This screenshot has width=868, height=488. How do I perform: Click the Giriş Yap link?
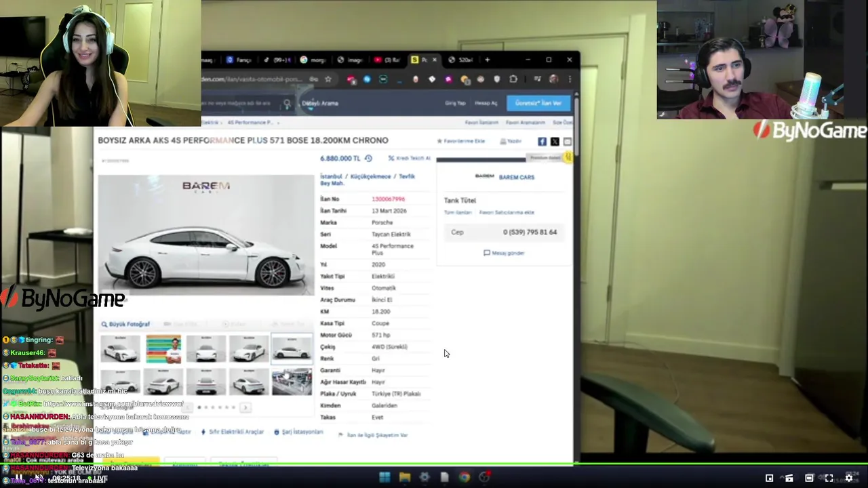click(455, 103)
